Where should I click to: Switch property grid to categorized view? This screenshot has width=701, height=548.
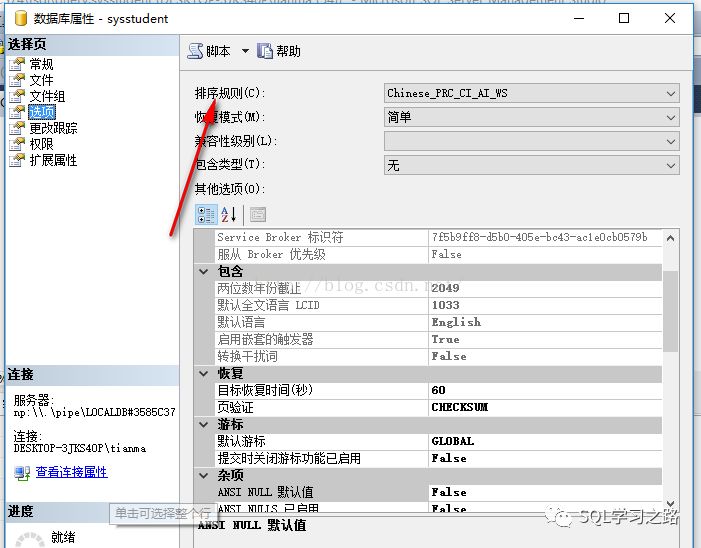pyautogui.click(x=206, y=214)
